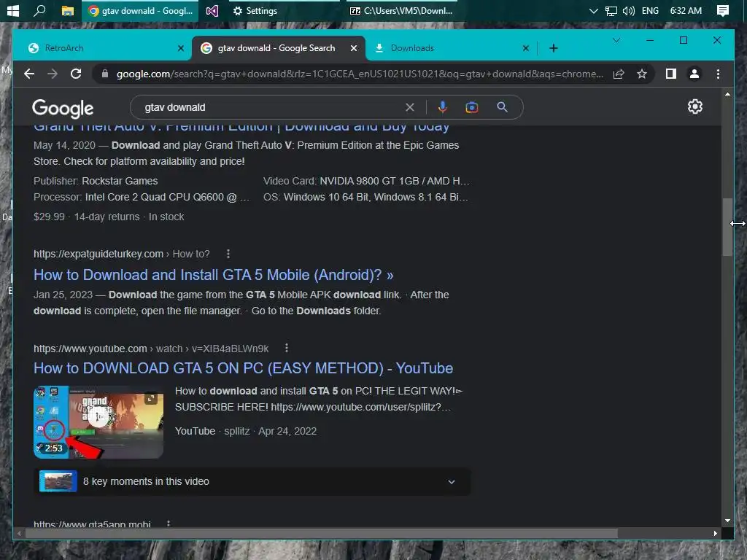This screenshot has width=747, height=560.
Task: Open the volume tray icon
Action: 628,10
